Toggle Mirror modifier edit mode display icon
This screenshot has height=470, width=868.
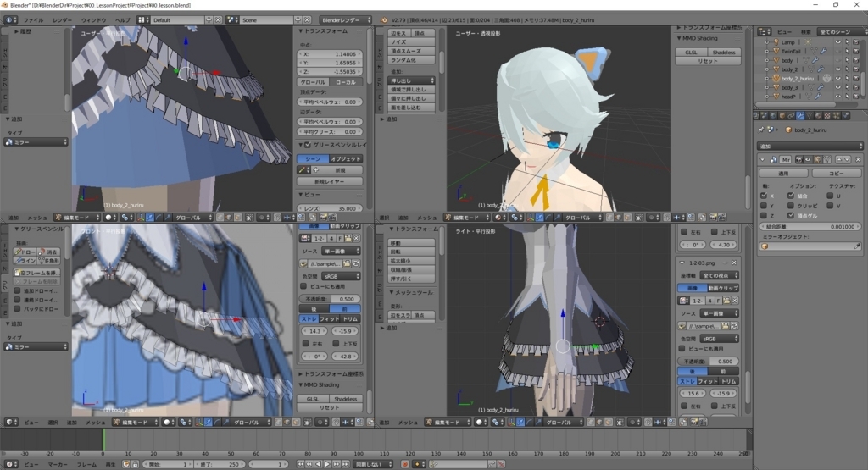point(818,159)
